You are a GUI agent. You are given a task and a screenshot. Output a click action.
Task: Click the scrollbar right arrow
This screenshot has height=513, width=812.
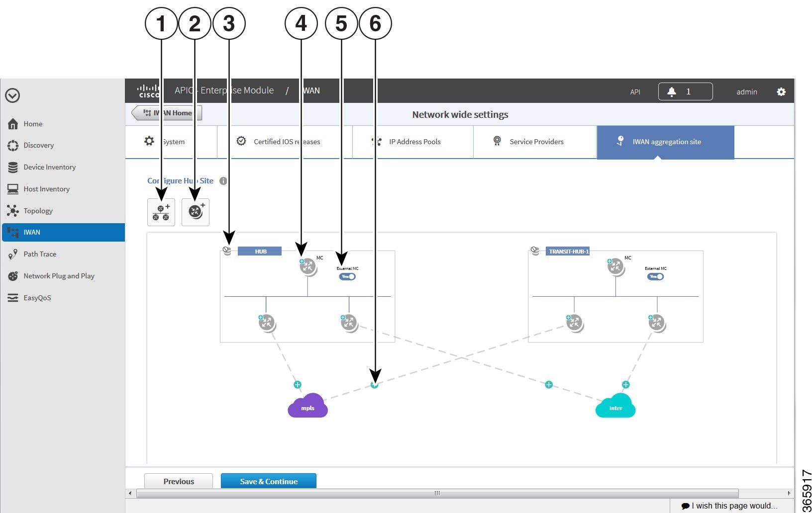point(789,493)
